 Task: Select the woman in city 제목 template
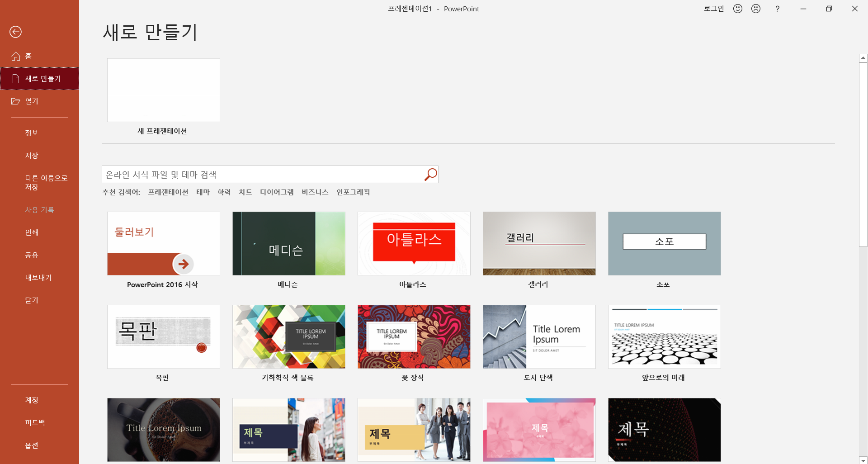[x=289, y=430]
